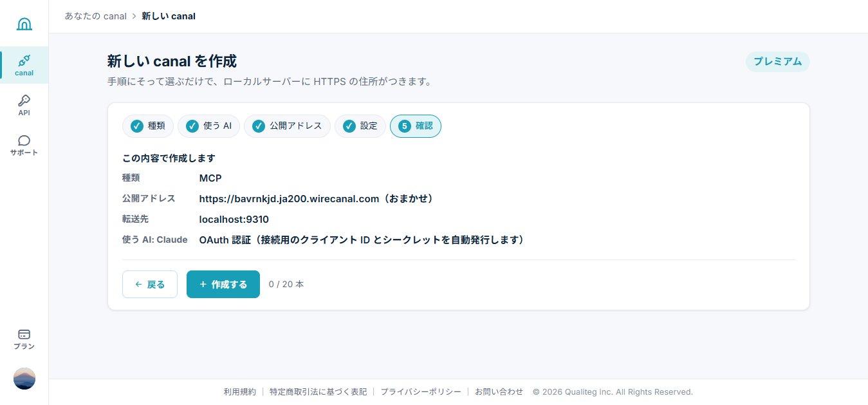This screenshot has height=405, width=868.
Task: Click the 戻る back button
Action: (150, 284)
